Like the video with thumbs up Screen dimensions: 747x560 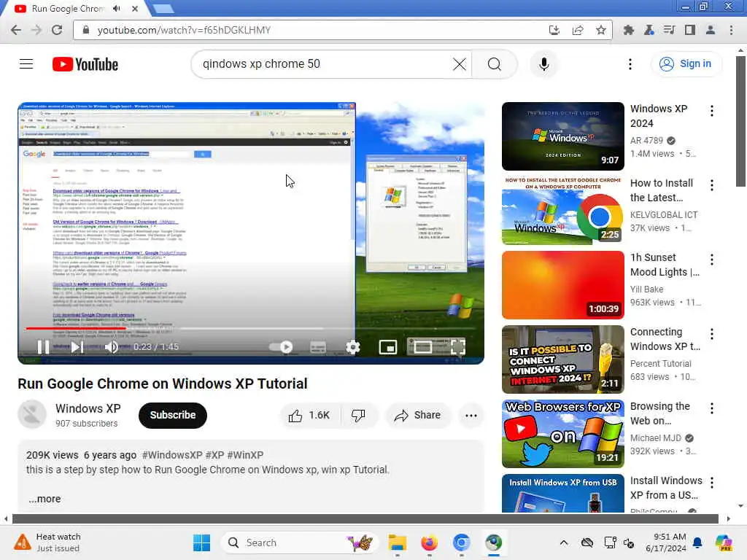[x=309, y=415]
